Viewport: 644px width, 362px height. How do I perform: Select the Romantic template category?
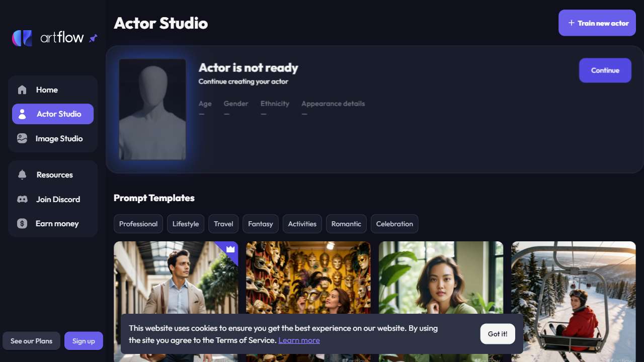coord(346,224)
